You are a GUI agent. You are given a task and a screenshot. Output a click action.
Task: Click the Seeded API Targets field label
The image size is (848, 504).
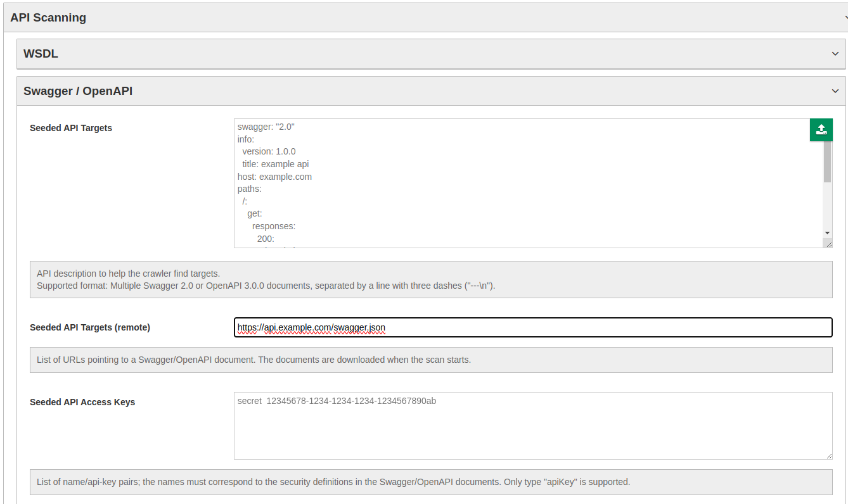(x=71, y=128)
